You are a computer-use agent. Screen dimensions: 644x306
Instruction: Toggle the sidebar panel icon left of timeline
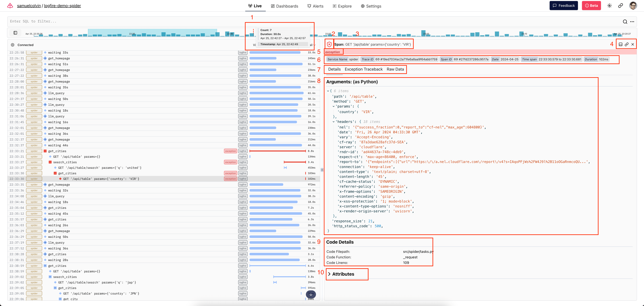(15, 33)
